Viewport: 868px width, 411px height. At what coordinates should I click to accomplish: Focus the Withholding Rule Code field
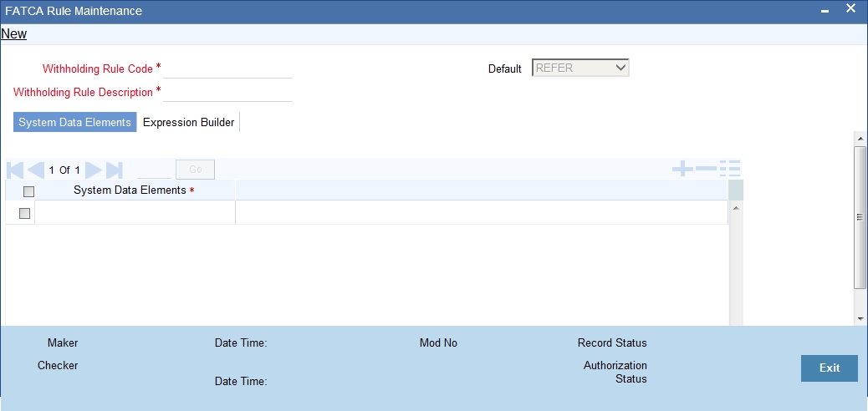click(228, 69)
